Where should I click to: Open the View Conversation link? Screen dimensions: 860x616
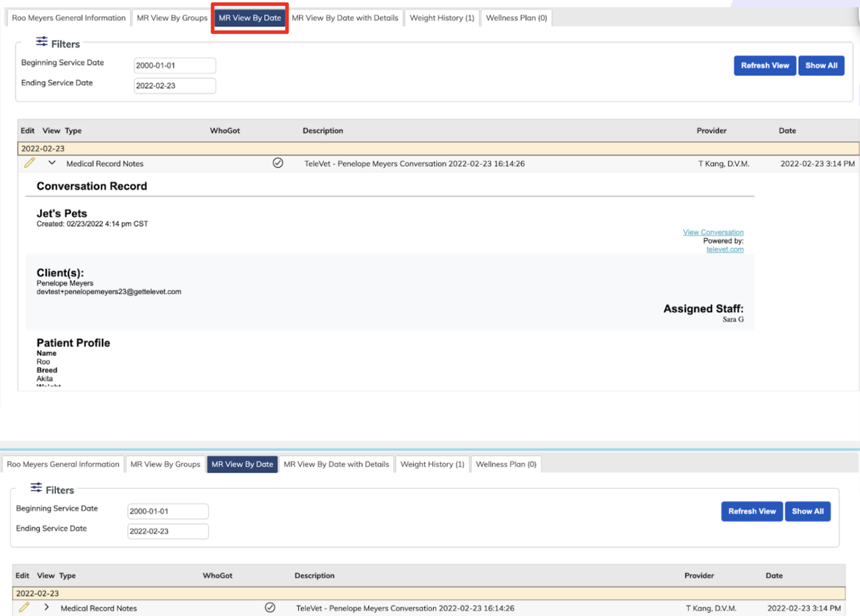point(713,232)
